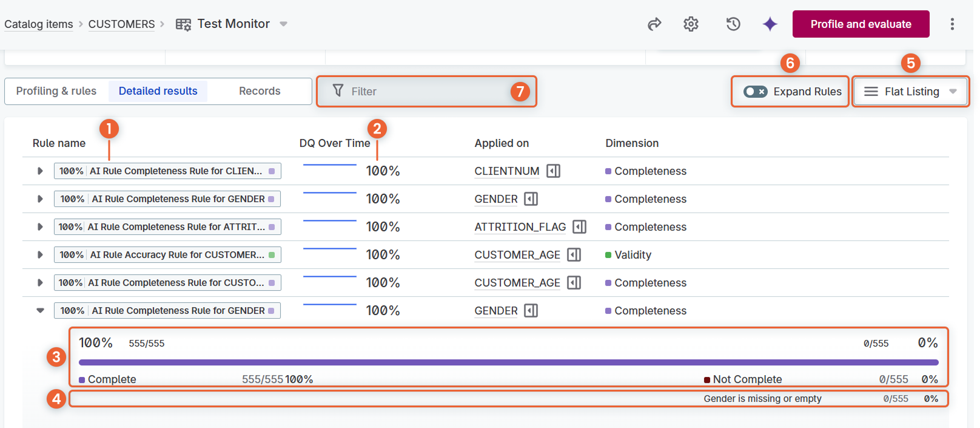
Task: Open side panel icon next to CLIENTNUM
Action: click(553, 171)
